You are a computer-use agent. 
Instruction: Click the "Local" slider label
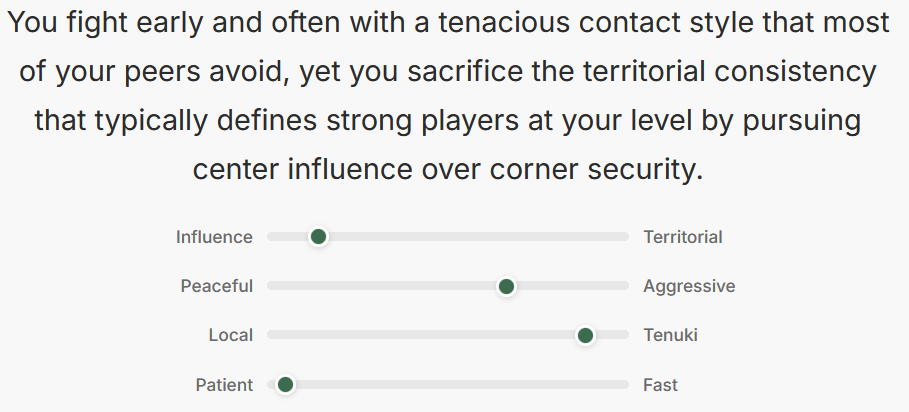point(231,336)
